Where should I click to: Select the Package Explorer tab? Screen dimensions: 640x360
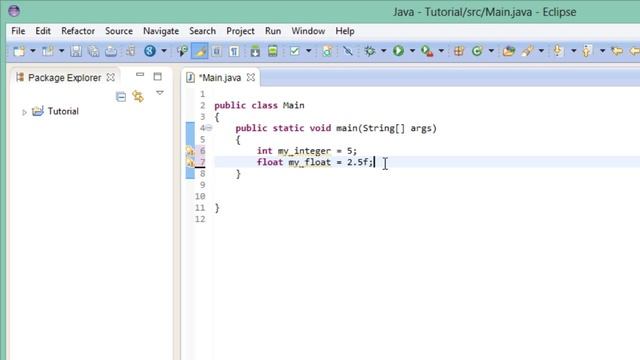pos(64,78)
